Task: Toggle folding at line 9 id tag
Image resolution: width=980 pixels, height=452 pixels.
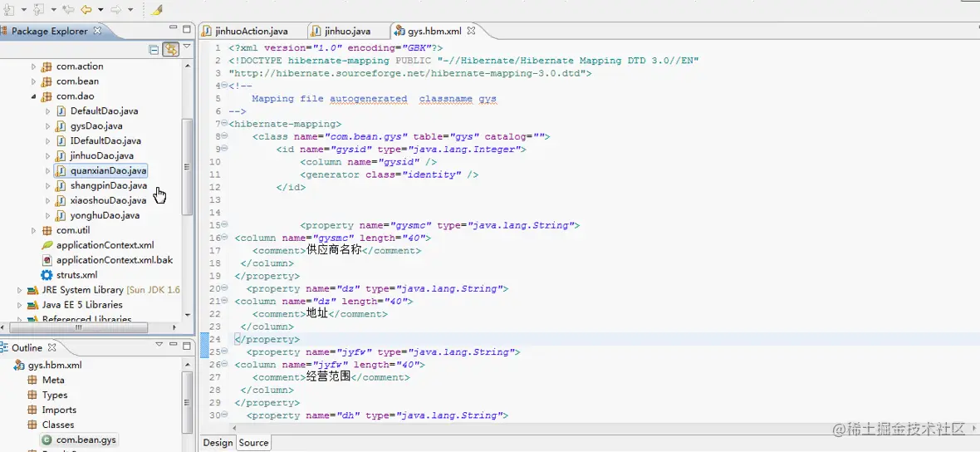Action: point(223,149)
